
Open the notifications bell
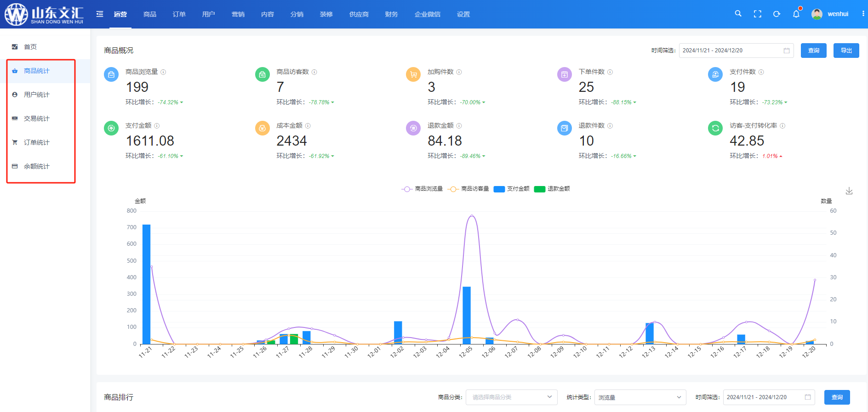(x=796, y=14)
